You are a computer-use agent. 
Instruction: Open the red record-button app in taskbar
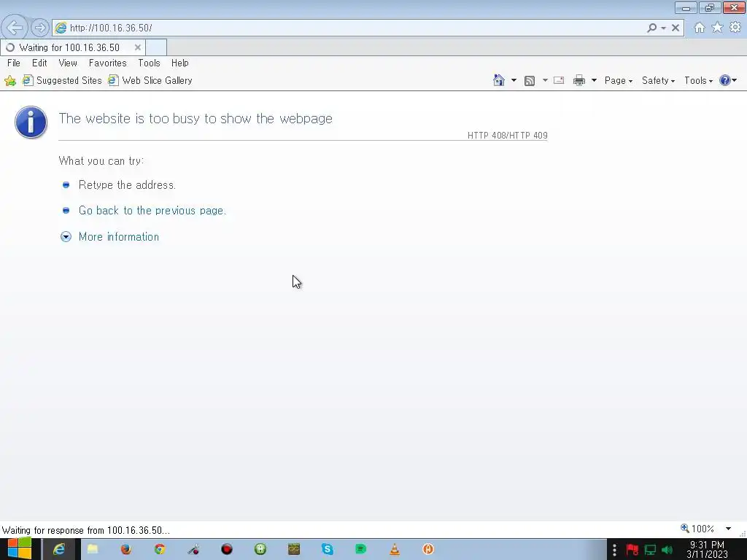pos(227,549)
